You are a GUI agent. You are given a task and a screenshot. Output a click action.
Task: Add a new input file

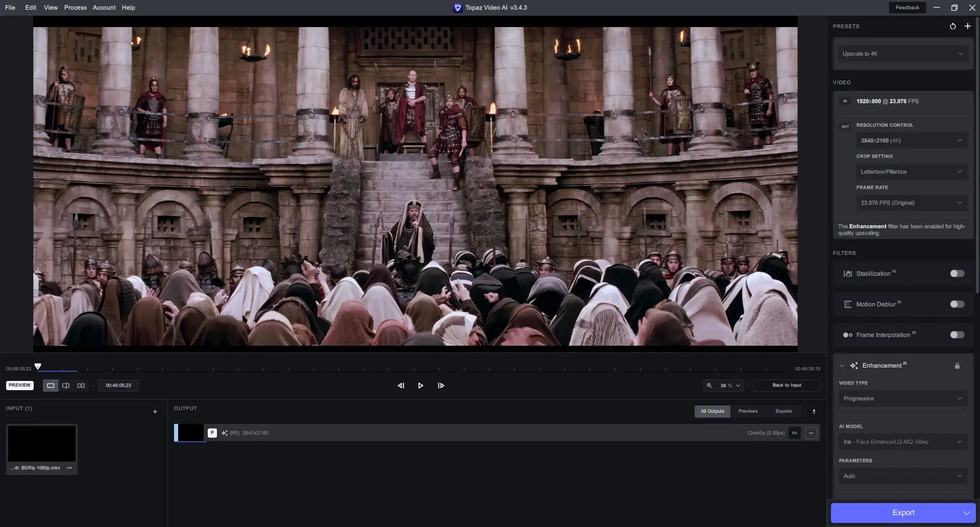[155, 412]
